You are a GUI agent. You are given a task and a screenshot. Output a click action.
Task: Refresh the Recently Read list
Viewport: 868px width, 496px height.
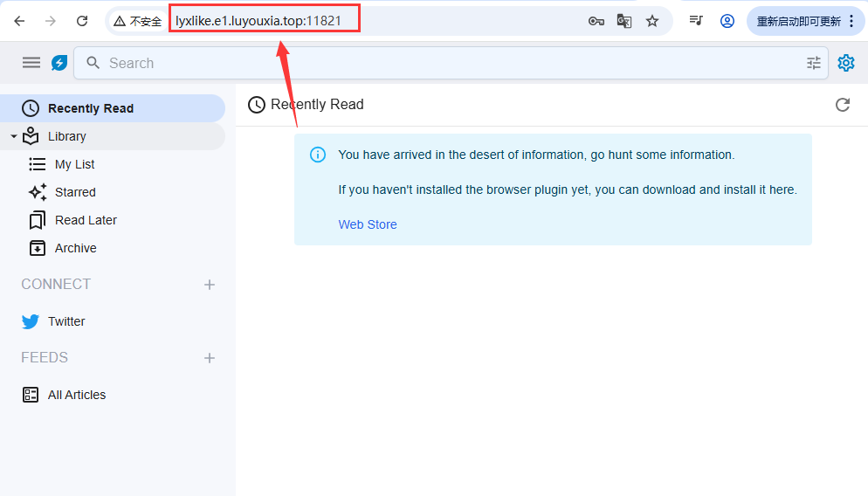point(843,105)
